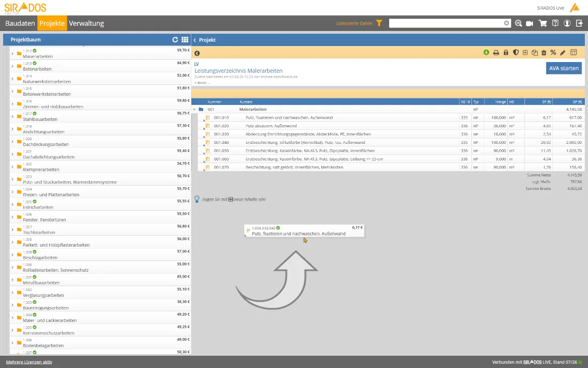The height and width of the screenshot is (368, 588).
Task: Collapse the 001 Malerarbeiten group
Action: [194, 110]
